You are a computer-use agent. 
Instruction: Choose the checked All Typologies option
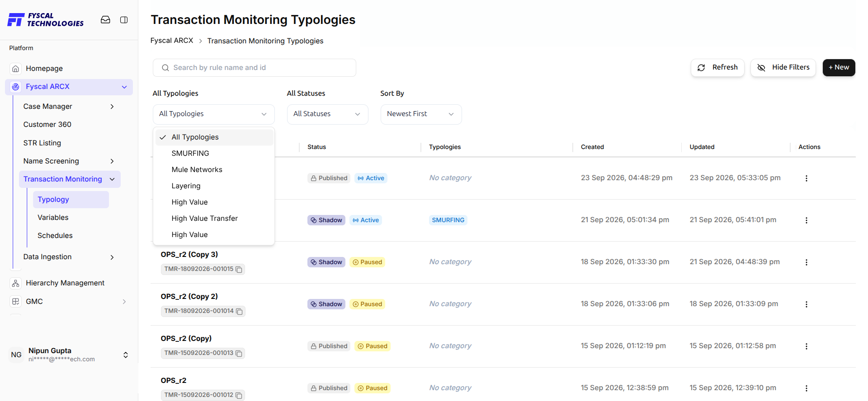pos(214,137)
